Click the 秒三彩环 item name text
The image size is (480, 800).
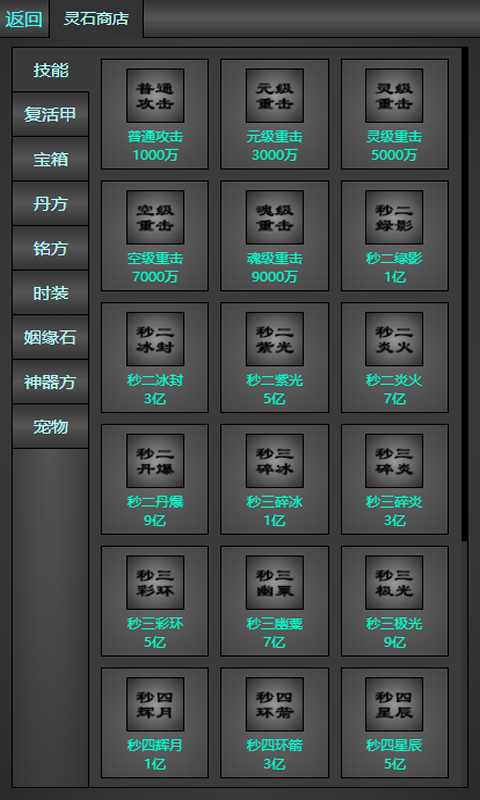155,624
